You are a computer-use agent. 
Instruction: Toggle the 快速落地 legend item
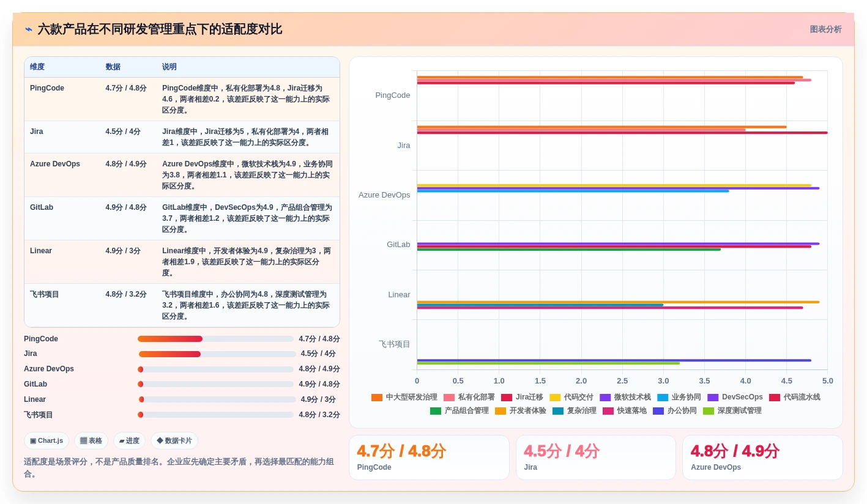pos(625,410)
